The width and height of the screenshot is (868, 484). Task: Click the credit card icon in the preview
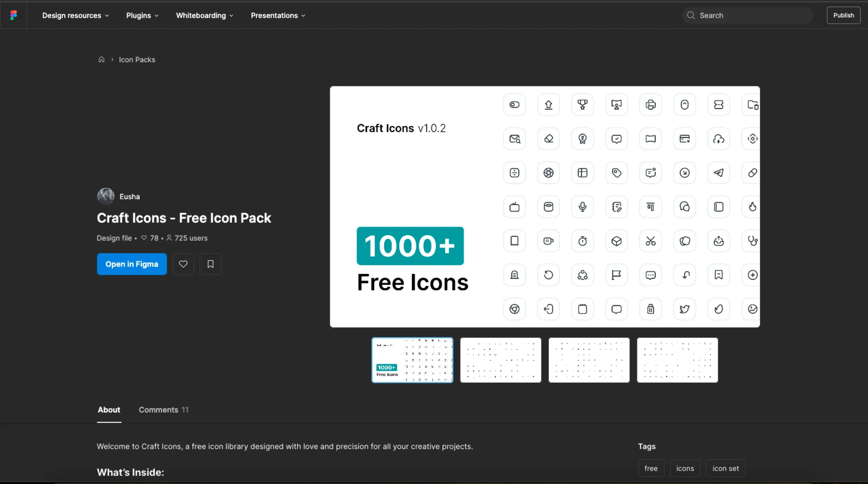point(685,139)
